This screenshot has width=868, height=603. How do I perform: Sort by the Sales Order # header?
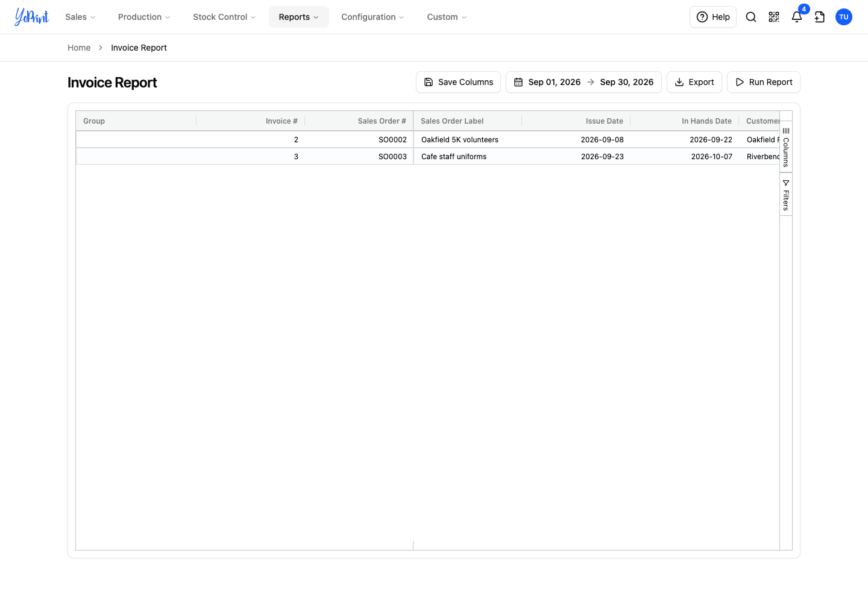pyautogui.click(x=359, y=121)
